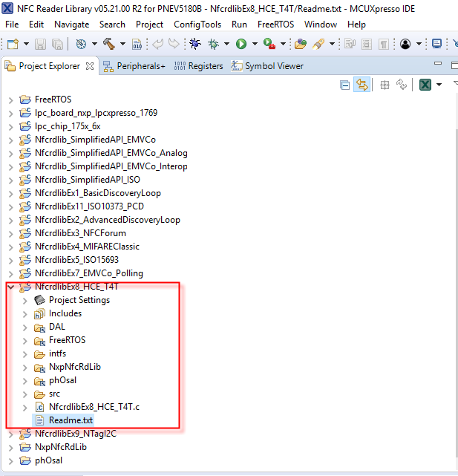The image size is (458, 476).
Task: Expand the Includes node
Action: pos(25,314)
